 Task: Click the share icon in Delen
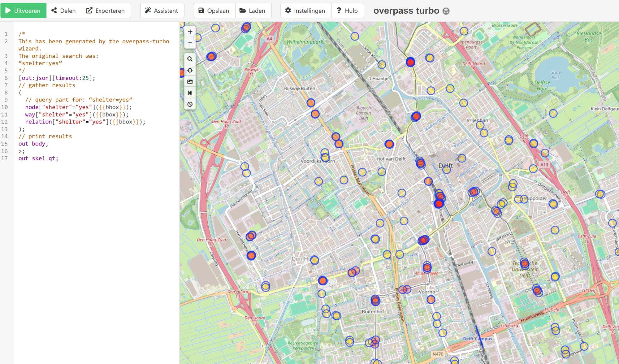54,11
